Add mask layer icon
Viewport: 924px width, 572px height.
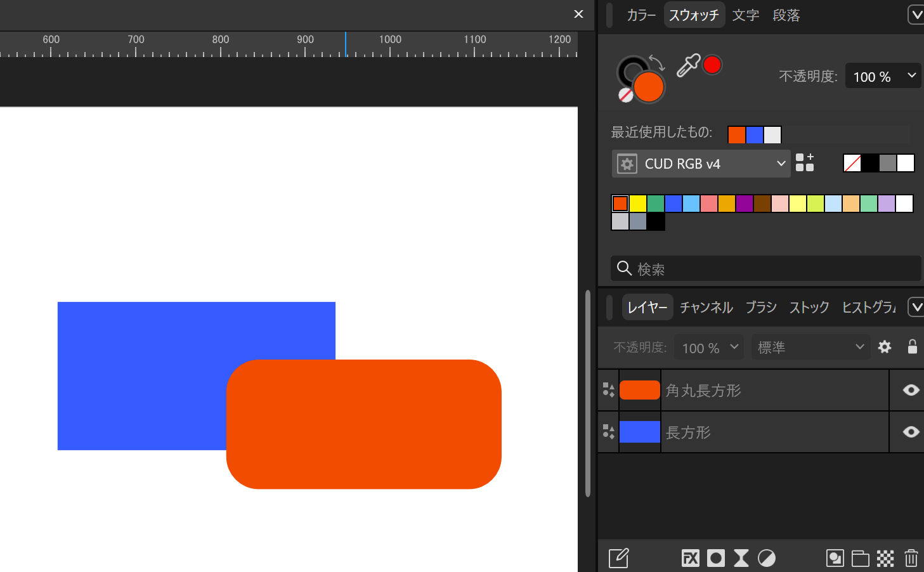(716, 558)
